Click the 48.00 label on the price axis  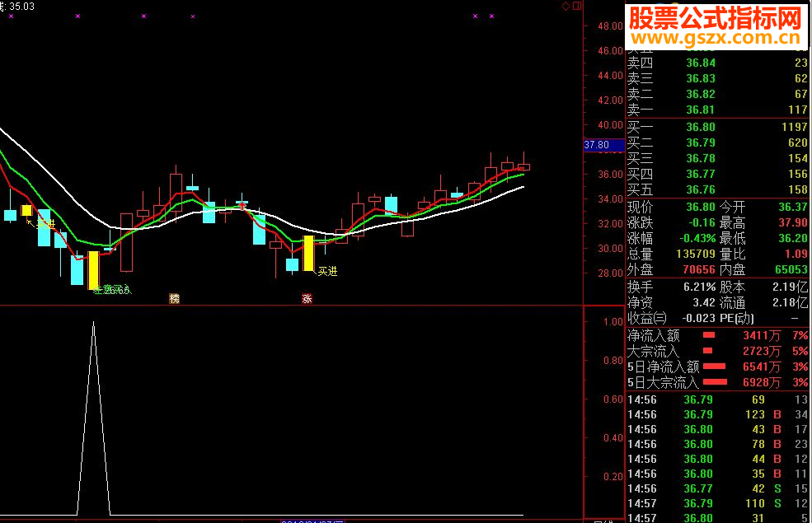[x=610, y=26]
